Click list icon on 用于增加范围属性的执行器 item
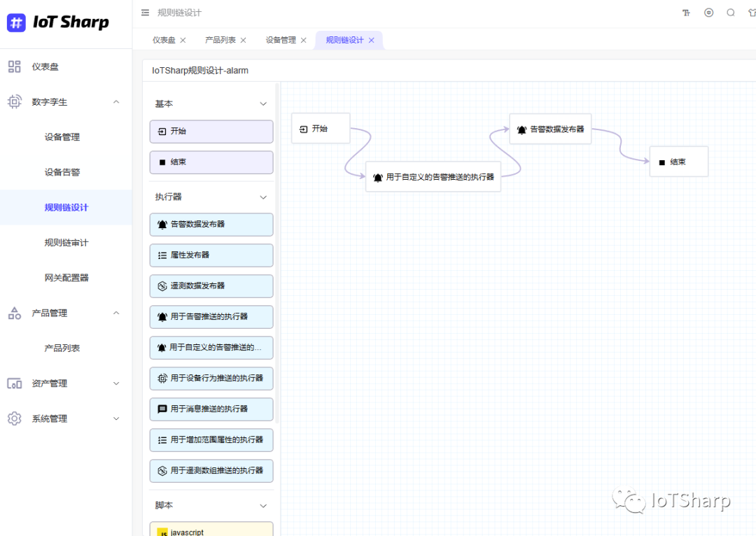The height and width of the screenshot is (536, 756). pyautogui.click(x=162, y=439)
